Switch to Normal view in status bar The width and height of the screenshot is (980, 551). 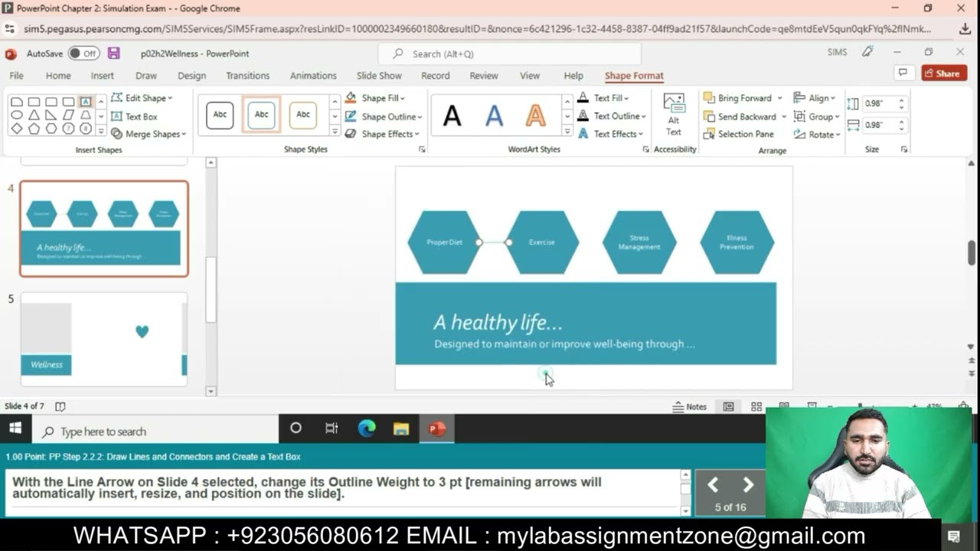[728, 406]
